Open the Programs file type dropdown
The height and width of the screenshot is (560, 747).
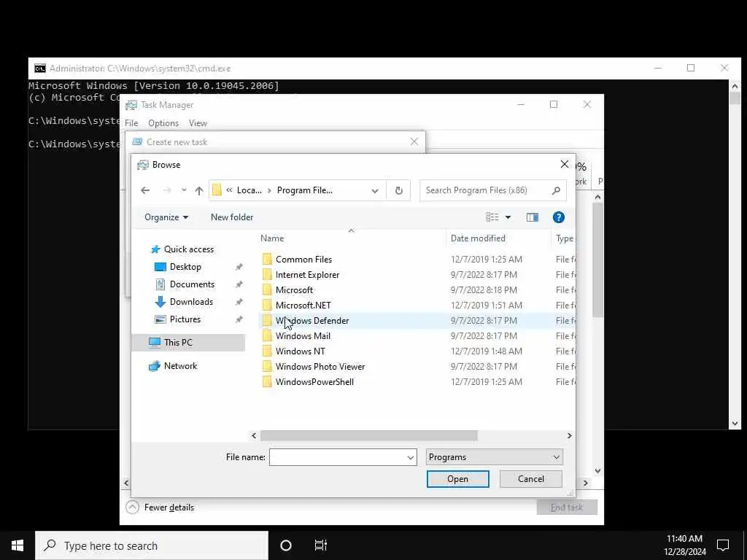(494, 457)
